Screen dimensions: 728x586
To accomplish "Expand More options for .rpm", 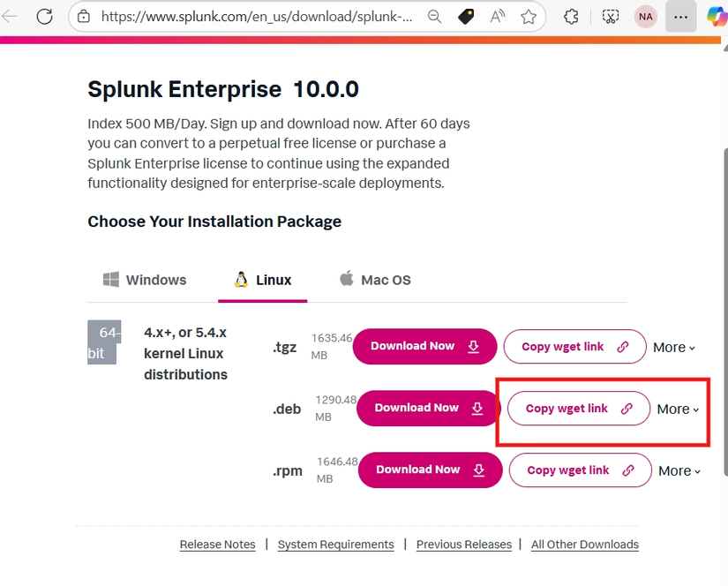I will click(x=679, y=471).
